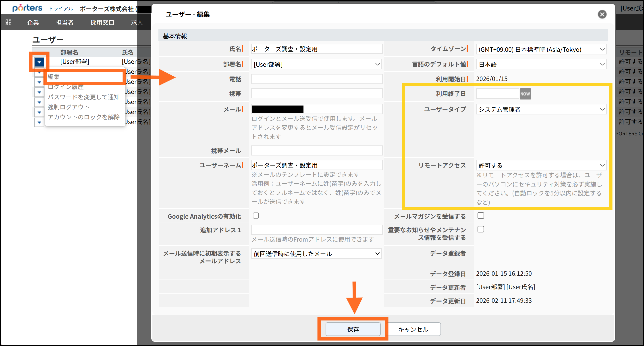644x346 pixels.
Task: Click the [User部署] cell in the user list
Action: click(75, 62)
